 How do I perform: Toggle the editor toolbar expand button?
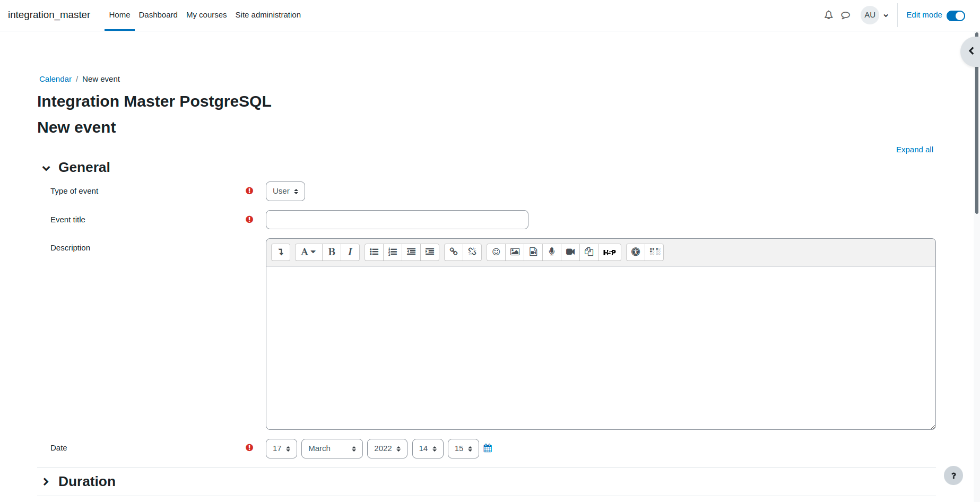pos(281,252)
